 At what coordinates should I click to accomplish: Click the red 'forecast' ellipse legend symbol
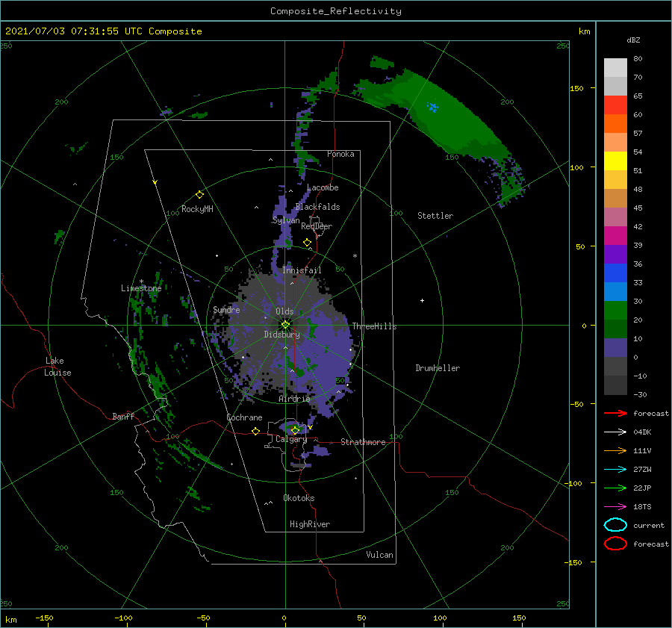click(615, 544)
